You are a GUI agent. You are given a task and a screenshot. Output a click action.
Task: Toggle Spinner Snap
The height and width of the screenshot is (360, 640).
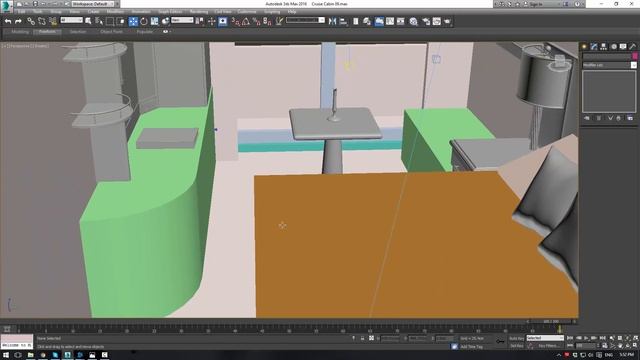pos(267,21)
